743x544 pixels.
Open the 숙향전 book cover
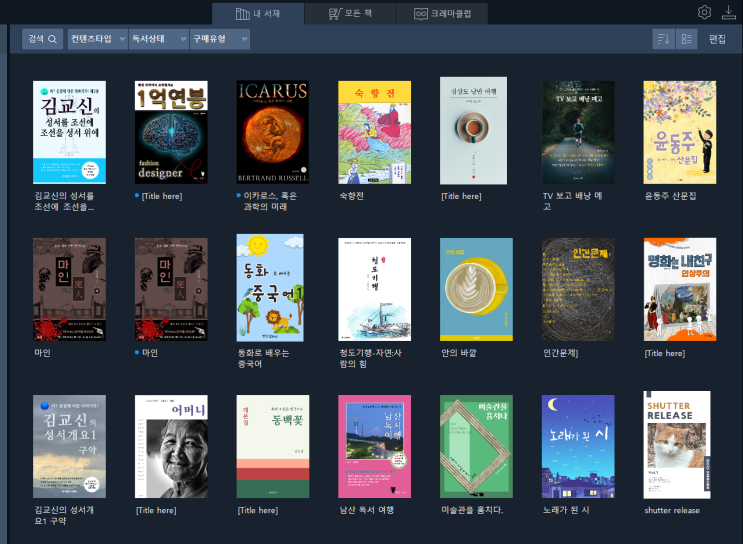click(x=374, y=132)
